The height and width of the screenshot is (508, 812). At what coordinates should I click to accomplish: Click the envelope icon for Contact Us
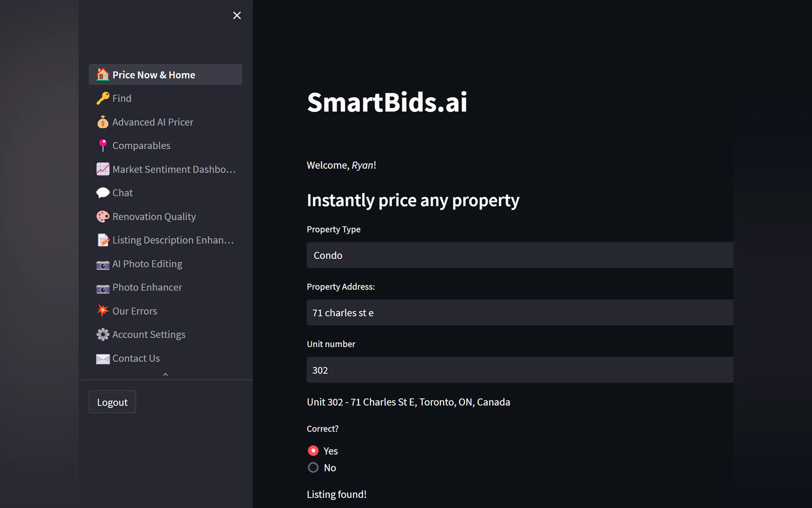[x=103, y=359]
